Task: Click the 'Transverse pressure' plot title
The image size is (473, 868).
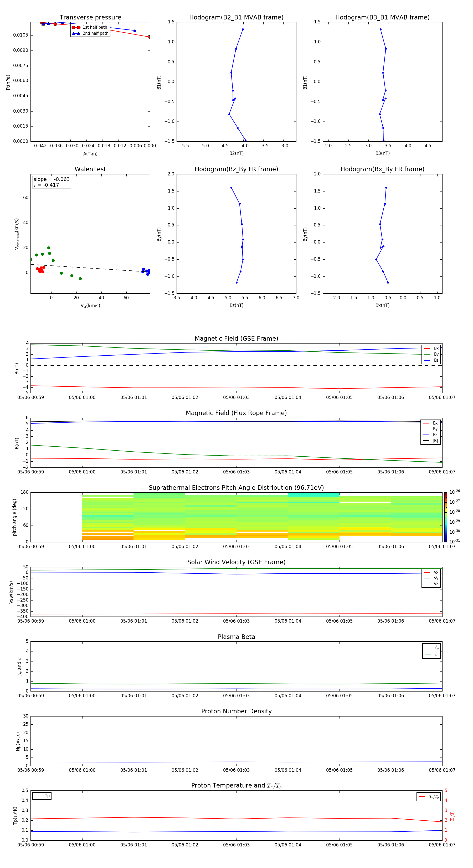Action: (90, 18)
